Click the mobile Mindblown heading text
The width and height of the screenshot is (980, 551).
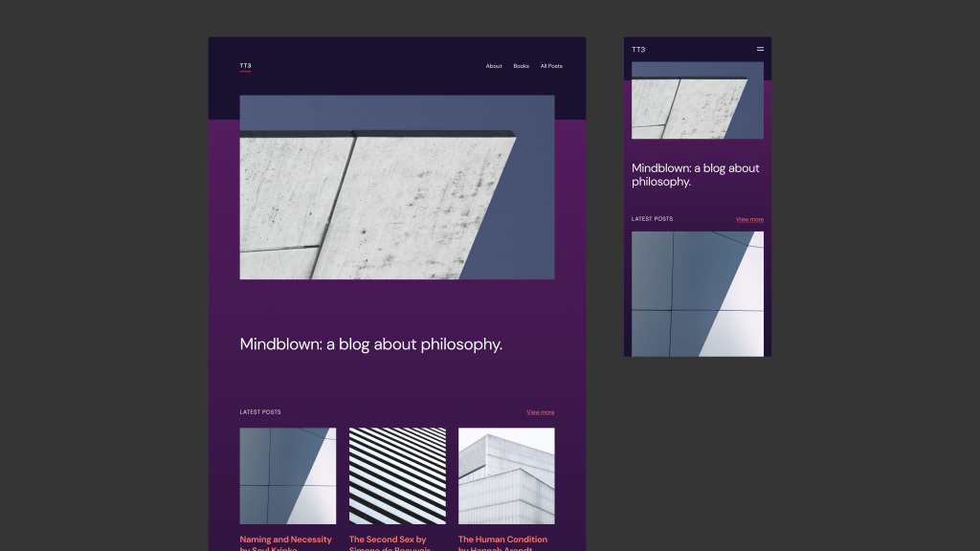tap(695, 174)
